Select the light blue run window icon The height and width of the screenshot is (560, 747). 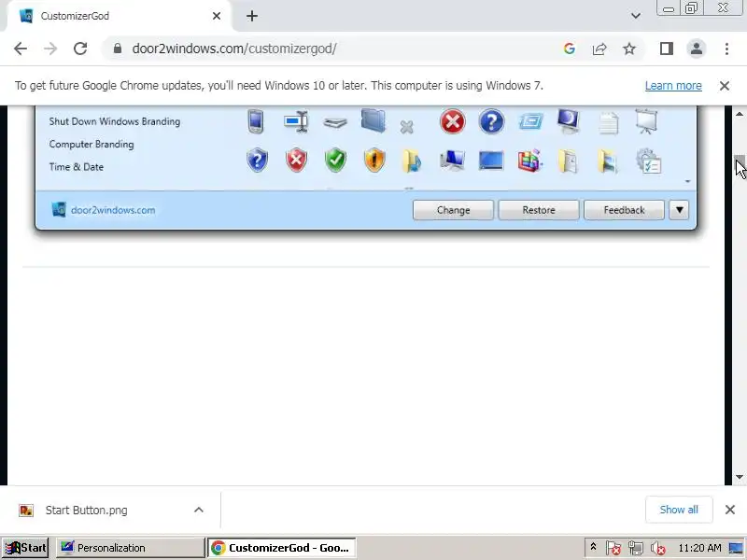pyautogui.click(x=530, y=121)
